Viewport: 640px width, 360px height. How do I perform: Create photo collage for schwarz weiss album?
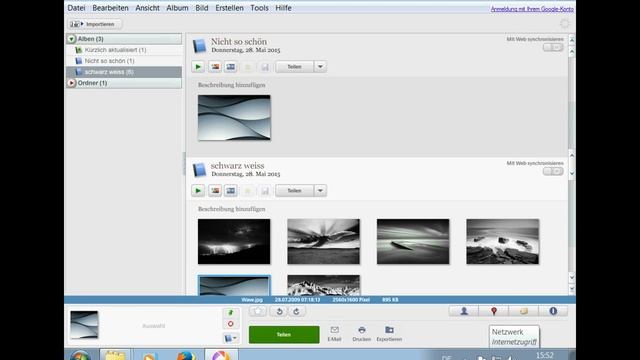tap(215, 191)
